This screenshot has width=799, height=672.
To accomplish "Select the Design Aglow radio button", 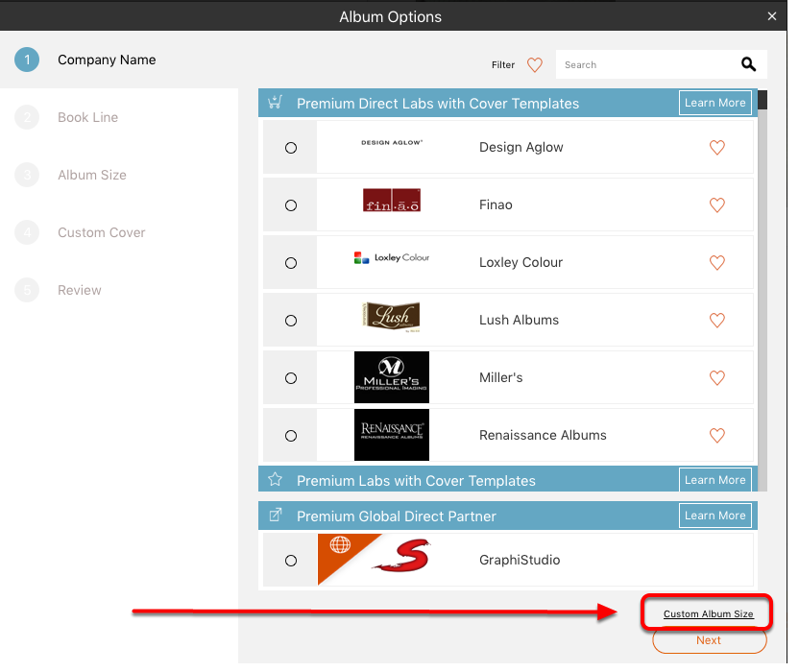I will 291,148.
